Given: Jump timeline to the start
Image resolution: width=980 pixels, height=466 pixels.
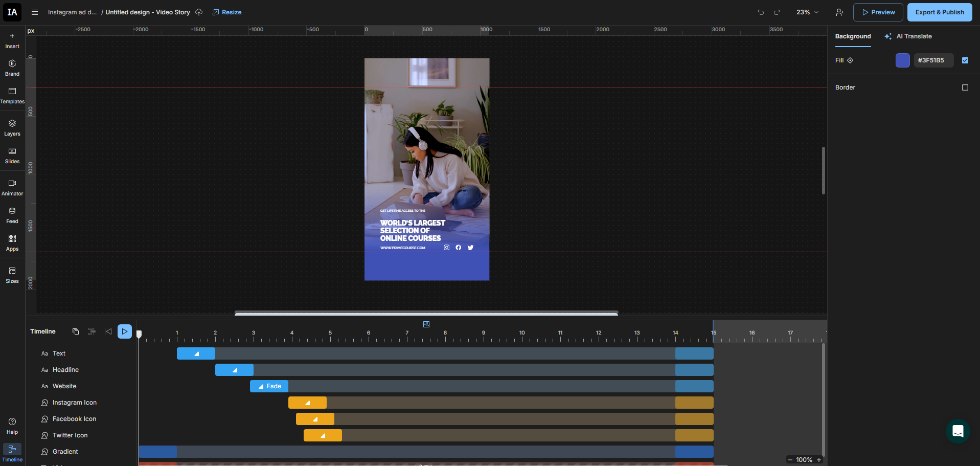Looking at the screenshot, I should point(108,331).
